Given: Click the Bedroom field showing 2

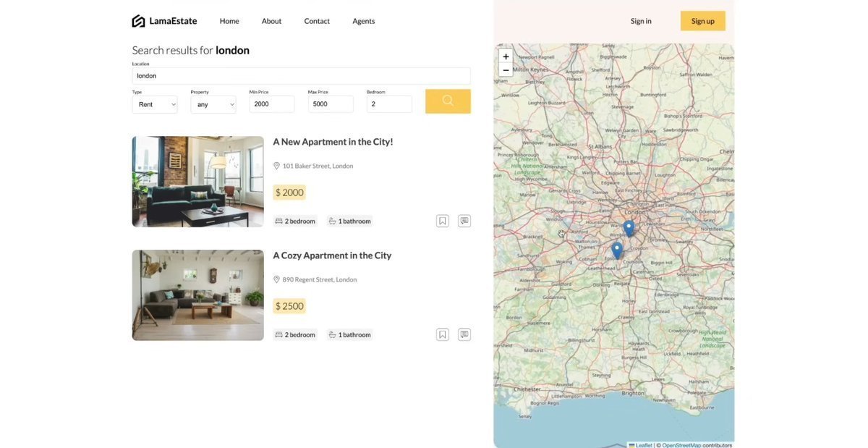Looking at the screenshot, I should pyautogui.click(x=389, y=104).
